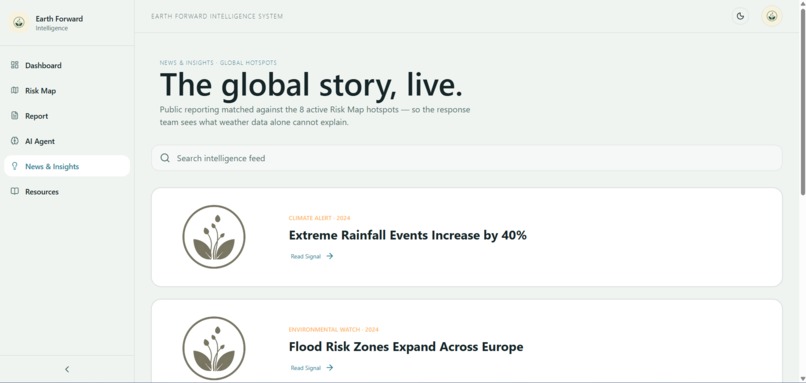Image resolution: width=806 pixels, height=383 pixels.
Task: Click the Extreme Rainfall card plant thumbnail
Action: (214, 236)
